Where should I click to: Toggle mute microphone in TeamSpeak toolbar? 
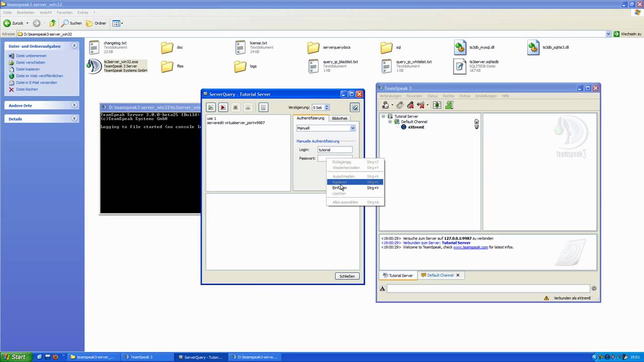click(411, 105)
